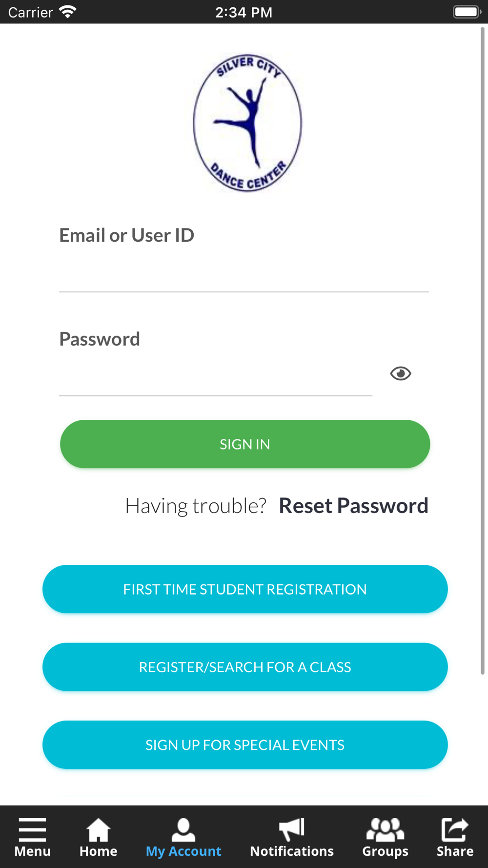Switch to the Notifications tab label
This screenshot has height=868, width=488.
coord(292,851)
